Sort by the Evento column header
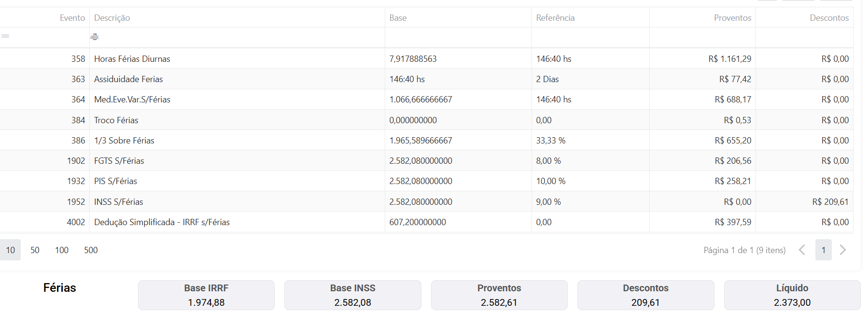This screenshot has height=314, width=868. point(72,18)
